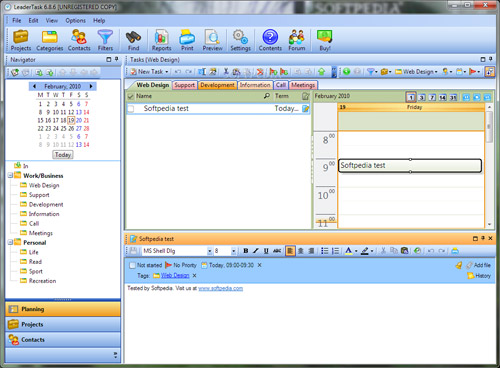Click the note editor icon beside Today in task row
This screenshot has width=500, height=368.
306,108
